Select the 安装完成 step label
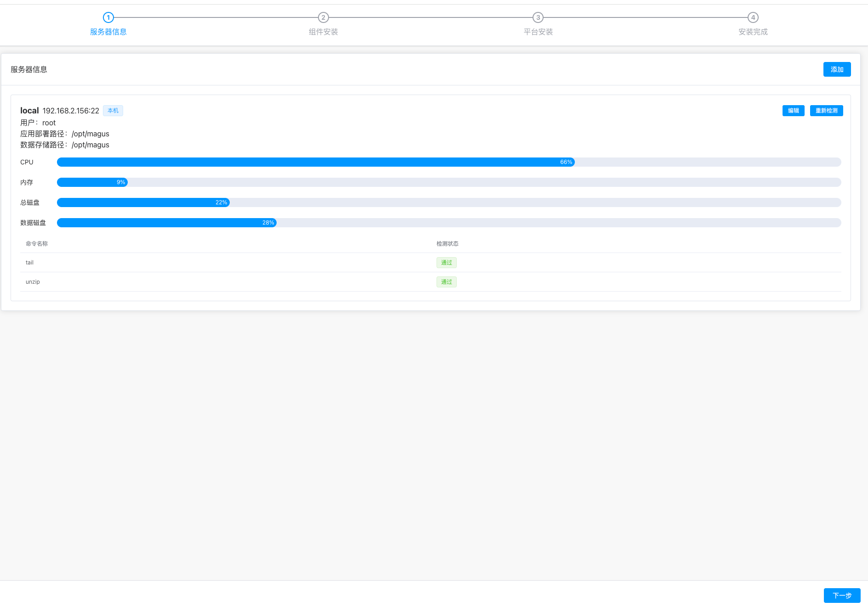This screenshot has height=607, width=868. click(x=753, y=32)
